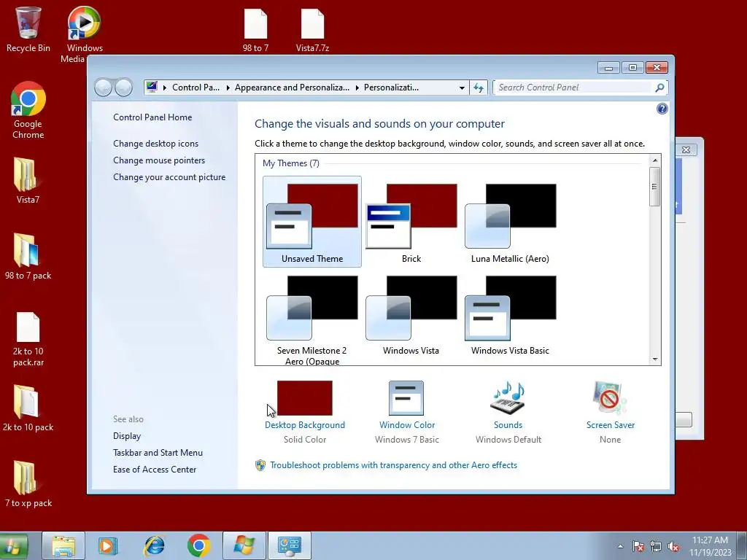Switch to the Control Panel taskbar button
The width and height of the screenshot is (747, 560).
(290, 546)
